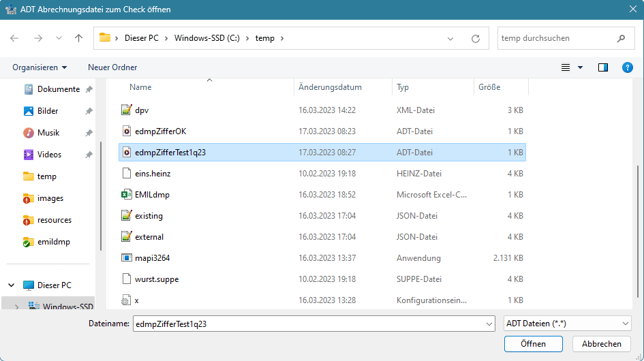Viewport: 644px width, 361px height.
Task: Click the Öffnen button
Action: click(534, 344)
